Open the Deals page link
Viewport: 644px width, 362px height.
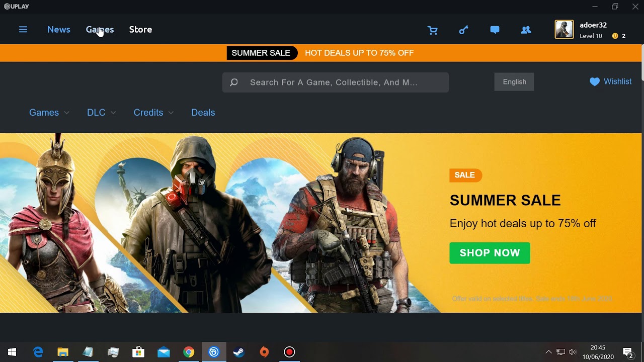(203, 113)
